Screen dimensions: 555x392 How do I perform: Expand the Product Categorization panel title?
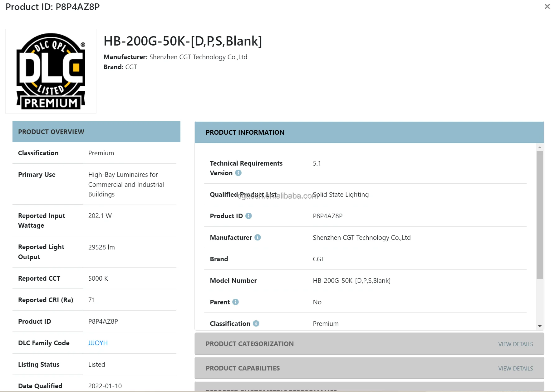point(249,344)
